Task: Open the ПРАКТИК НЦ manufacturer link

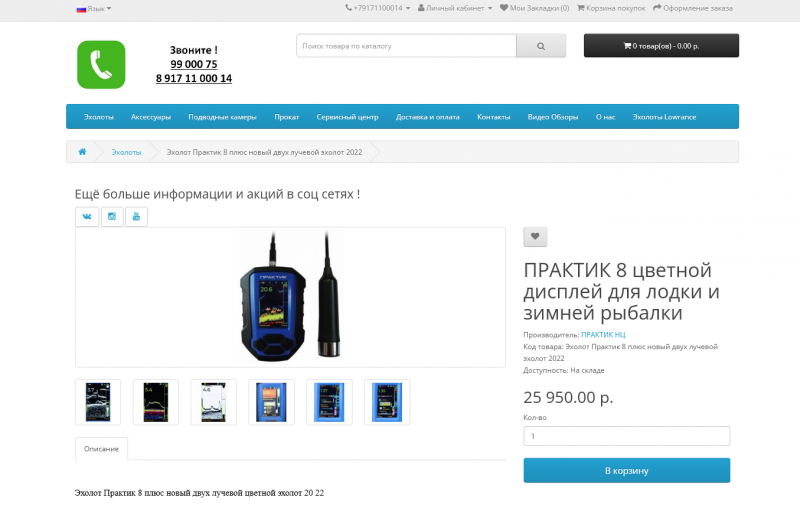Action: [x=603, y=335]
